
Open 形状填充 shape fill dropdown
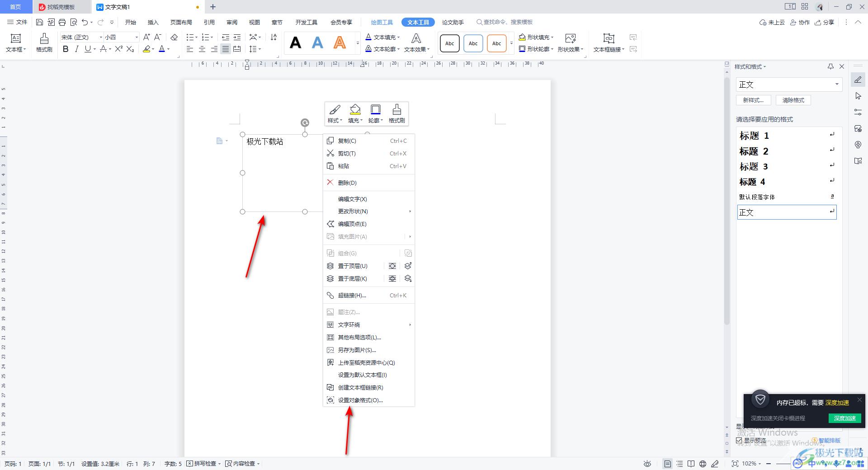(536, 37)
